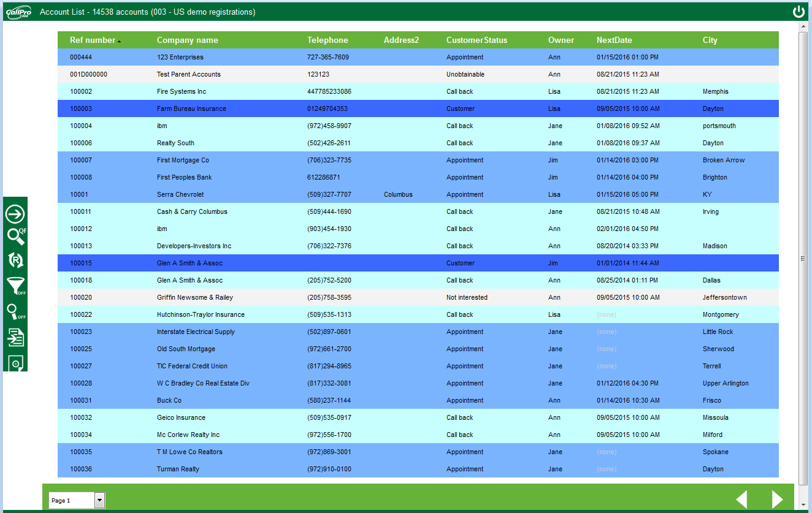Click the Old South Mortgage row
Viewport: 812px width, 513px height.
418,349
